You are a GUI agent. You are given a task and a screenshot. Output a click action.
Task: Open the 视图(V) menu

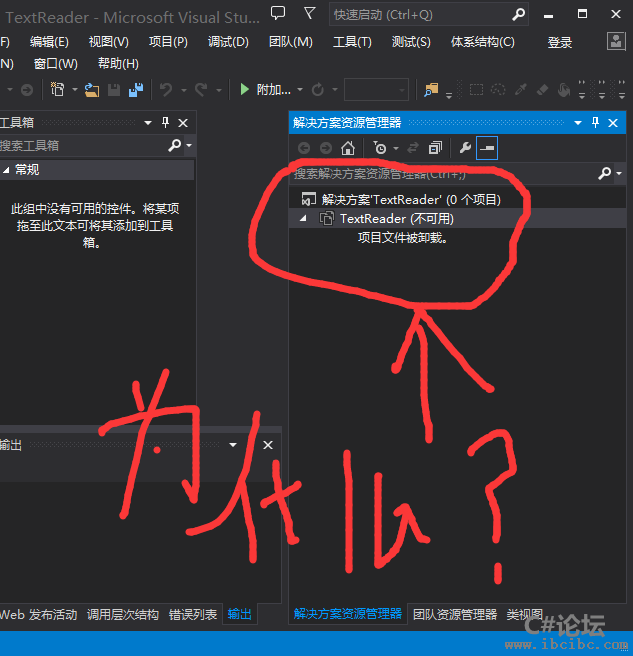point(108,42)
